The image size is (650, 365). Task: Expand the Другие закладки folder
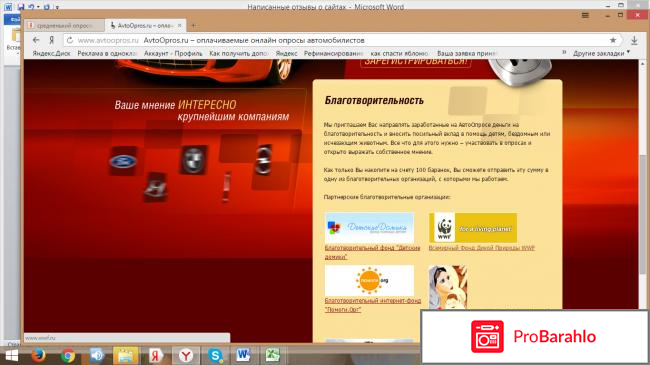click(x=601, y=54)
